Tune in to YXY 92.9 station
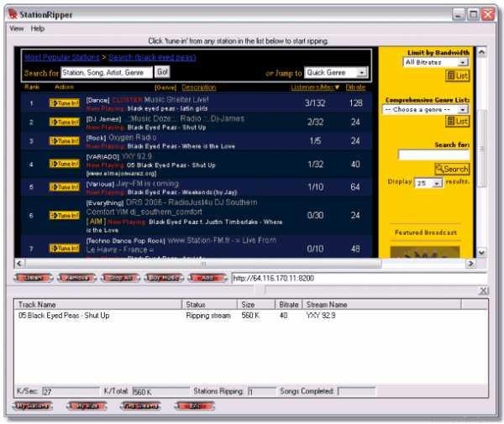The width and height of the screenshot is (504, 424). point(65,164)
